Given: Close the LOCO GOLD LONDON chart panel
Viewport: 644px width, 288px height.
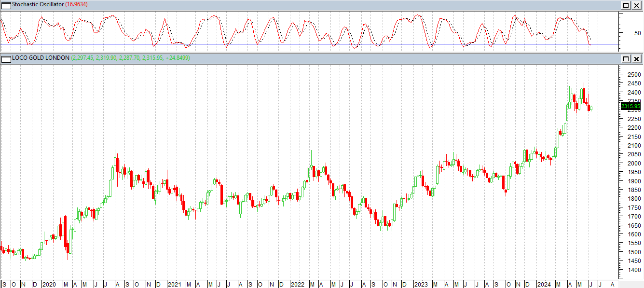Looking at the screenshot, I should (636, 59).
